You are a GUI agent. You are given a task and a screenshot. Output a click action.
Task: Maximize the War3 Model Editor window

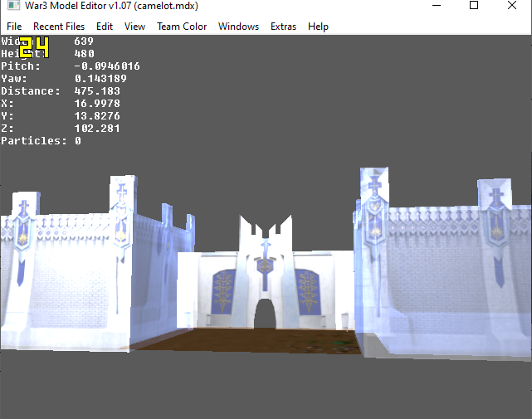(474, 5)
